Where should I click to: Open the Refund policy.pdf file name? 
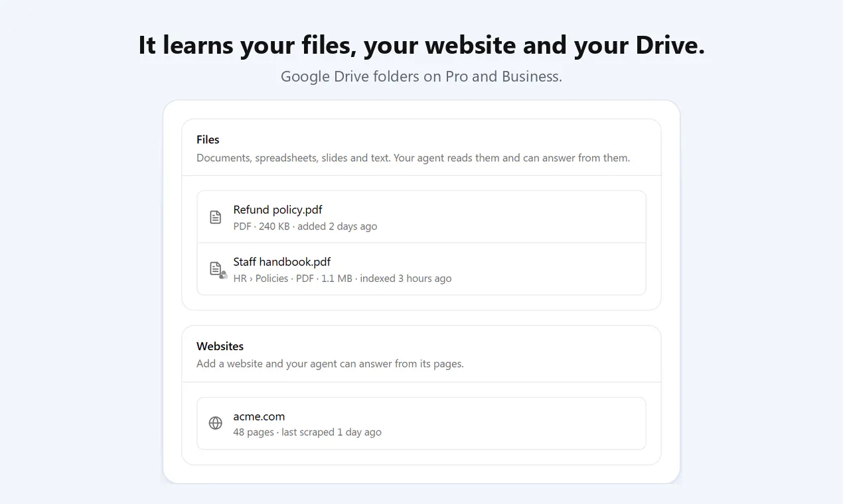[x=277, y=210]
